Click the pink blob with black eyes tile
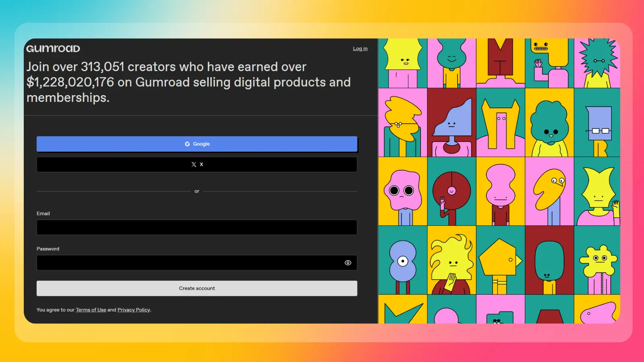Viewport: 644px width, 362px height. click(x=402, y=191)
